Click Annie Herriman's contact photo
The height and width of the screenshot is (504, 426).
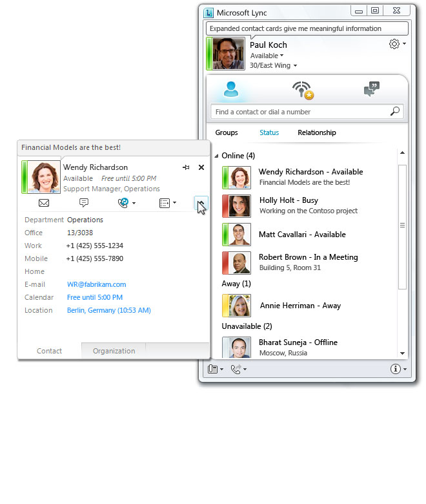(239, 306)
